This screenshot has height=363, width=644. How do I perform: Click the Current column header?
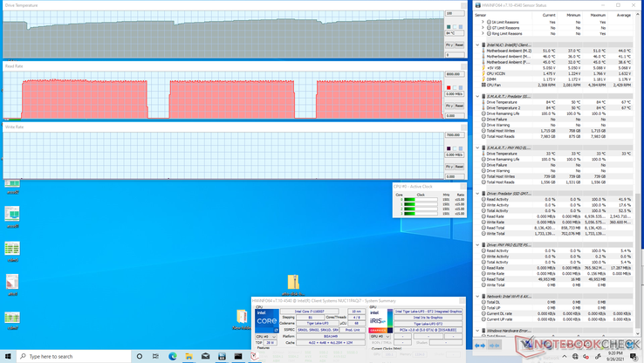pos(549,15)
